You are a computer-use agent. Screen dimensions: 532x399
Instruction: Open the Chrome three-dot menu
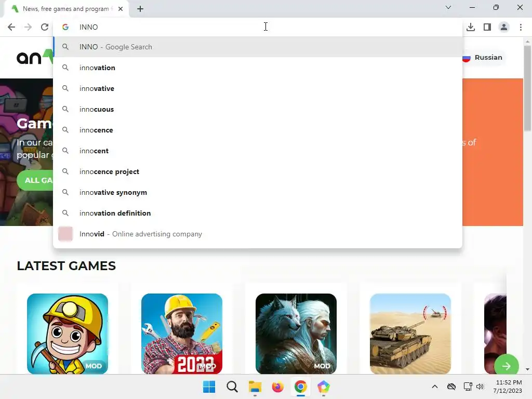521,27
